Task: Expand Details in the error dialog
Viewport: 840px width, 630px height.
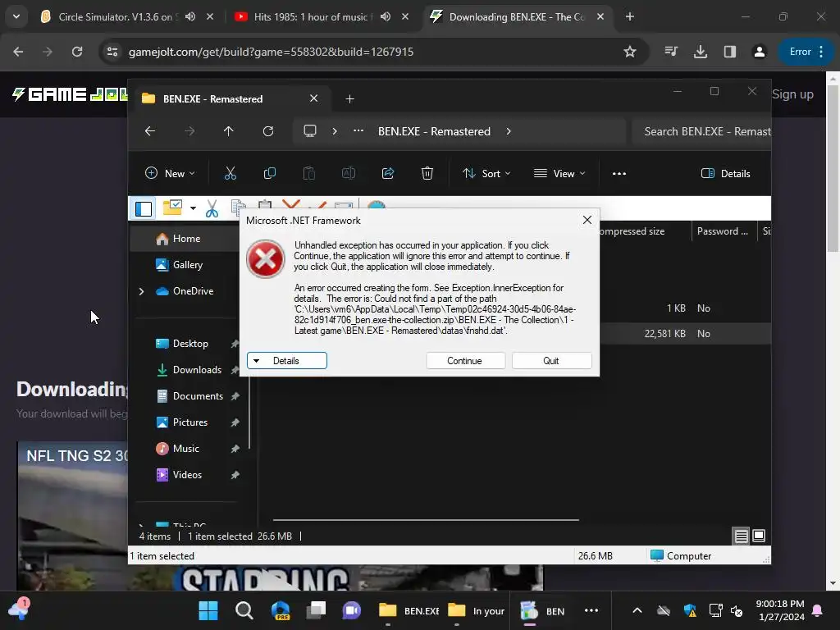Action: pyautogui.click(x=286, y=361)
